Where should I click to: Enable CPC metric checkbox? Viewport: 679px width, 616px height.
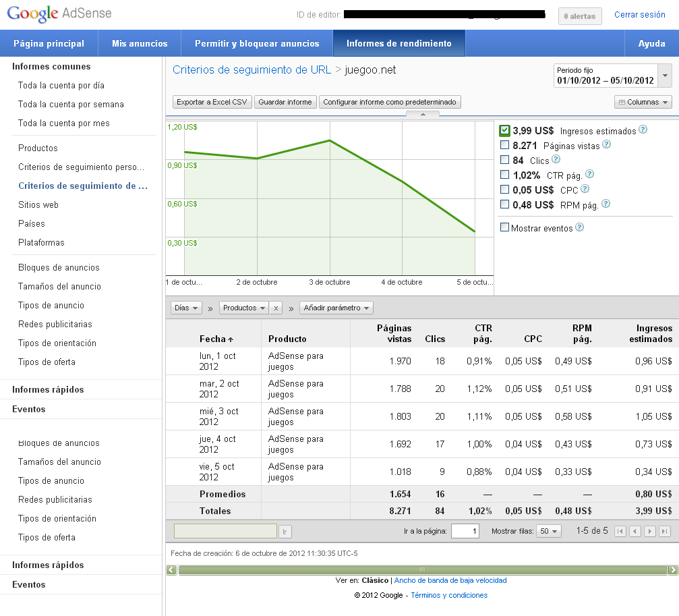point(504,190)
